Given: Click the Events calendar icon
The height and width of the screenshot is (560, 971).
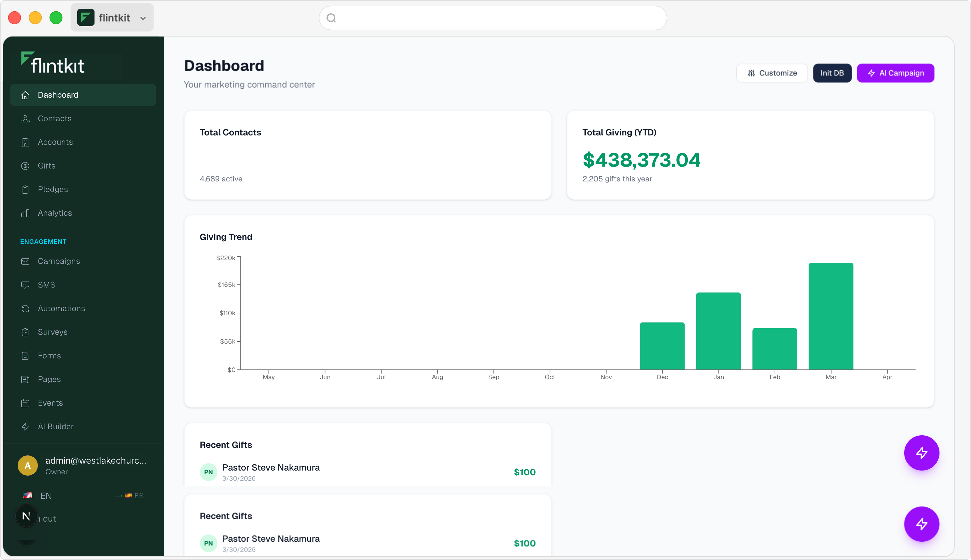Looking at the screenshot, I should 26,403.
